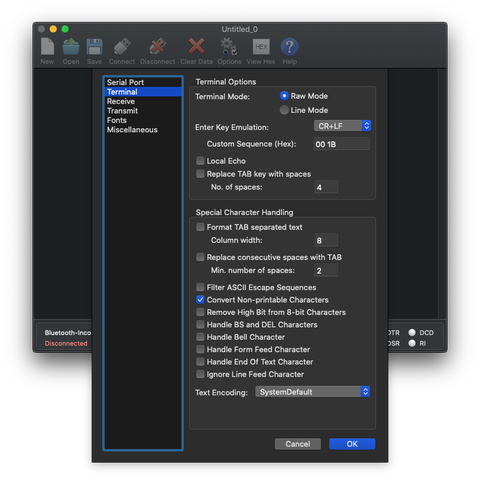Select Receive in options list
Image resolution: width=480 pixels, height=478 pixels.
143,101
